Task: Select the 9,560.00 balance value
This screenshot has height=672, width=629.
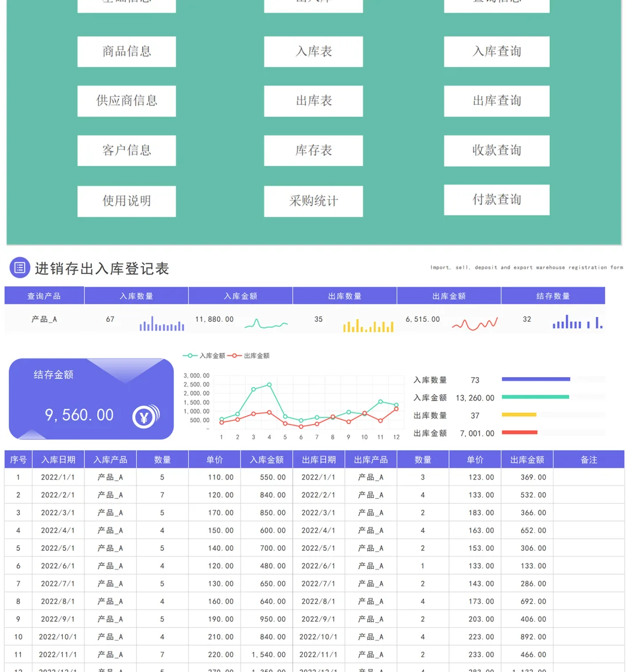Action: pos(79,415)
